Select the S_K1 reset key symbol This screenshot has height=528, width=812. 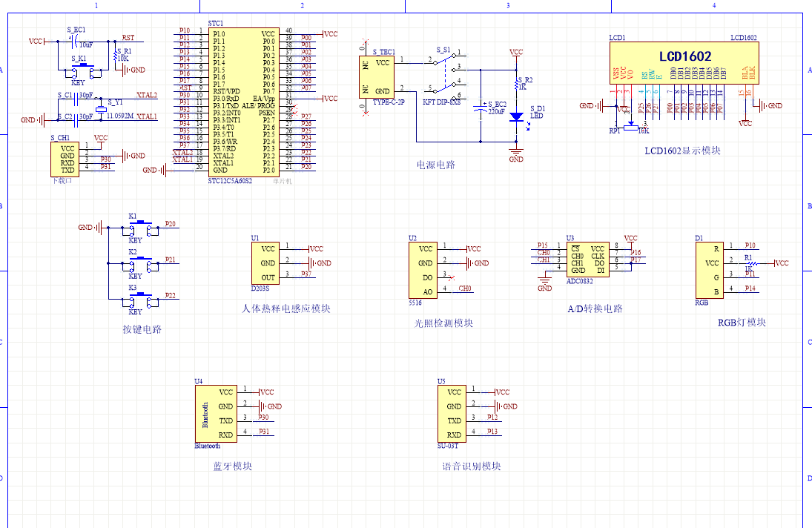(x=78, y=69)
